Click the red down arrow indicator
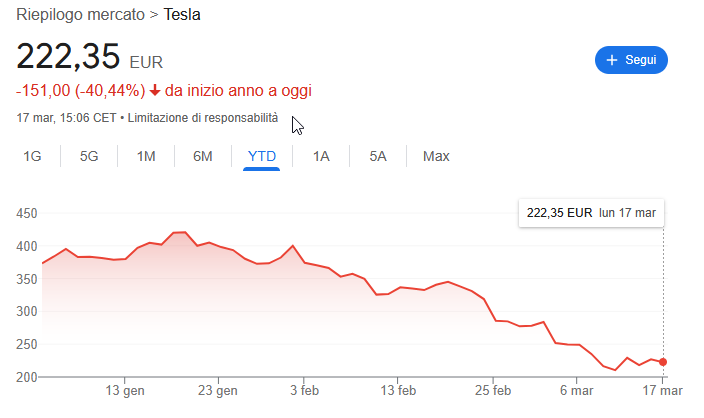The image size is (704, 418). [155, 91]
